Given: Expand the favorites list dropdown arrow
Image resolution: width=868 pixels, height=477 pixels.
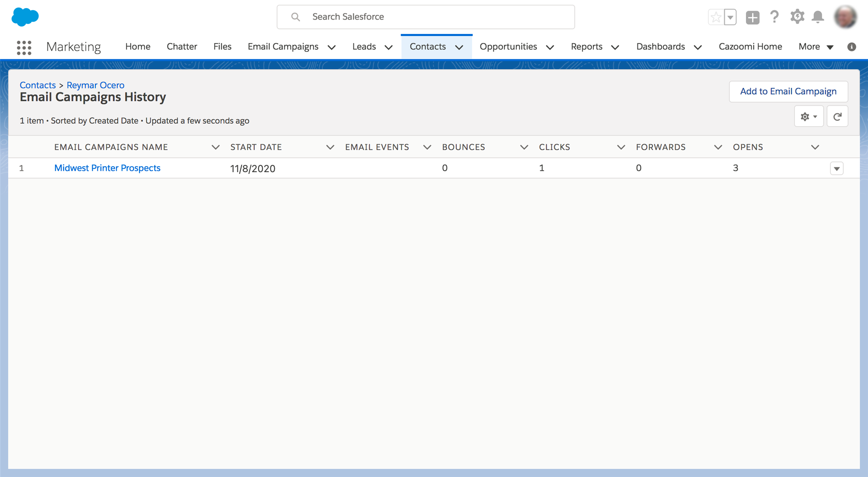Looking at the screenshot, I should coord(730,17).
